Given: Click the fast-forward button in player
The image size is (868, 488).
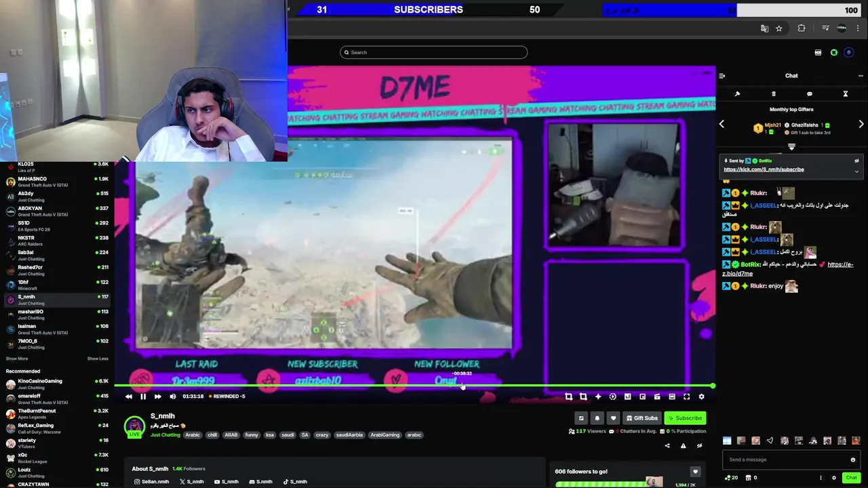Looking at the screenshot, I should 158,396.
